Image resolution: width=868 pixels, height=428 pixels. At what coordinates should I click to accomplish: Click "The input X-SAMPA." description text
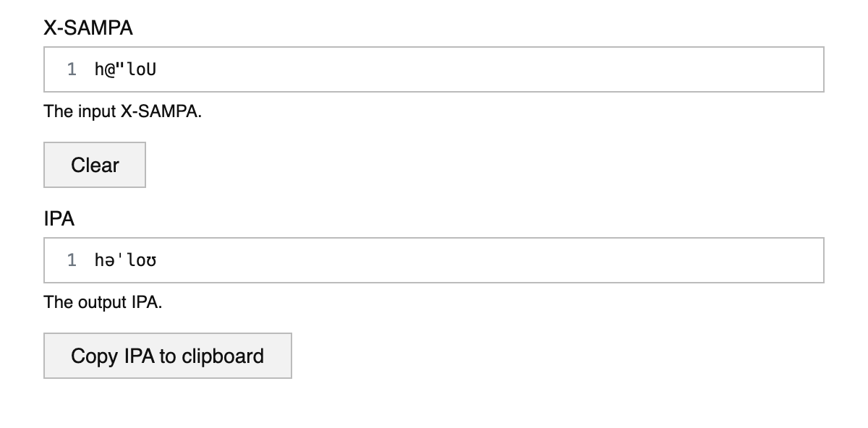coord(122,111)
